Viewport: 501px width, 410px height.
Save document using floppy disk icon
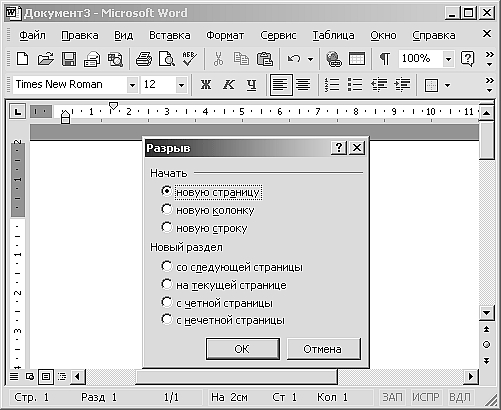coord(69,59)
